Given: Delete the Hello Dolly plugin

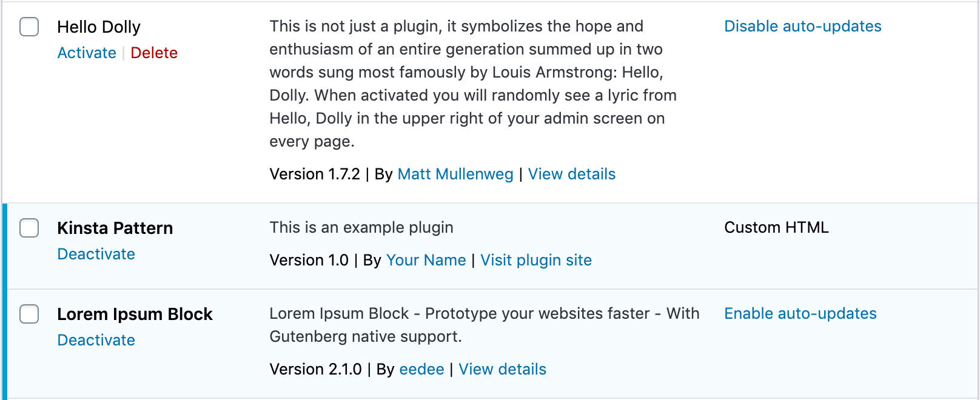Looking at the screenshot, I should pos(155,53).
